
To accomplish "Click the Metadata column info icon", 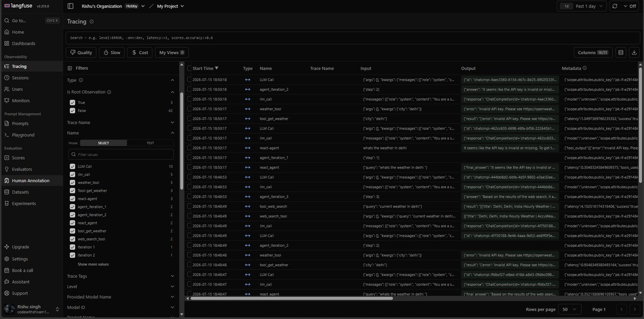I will 584,68.
